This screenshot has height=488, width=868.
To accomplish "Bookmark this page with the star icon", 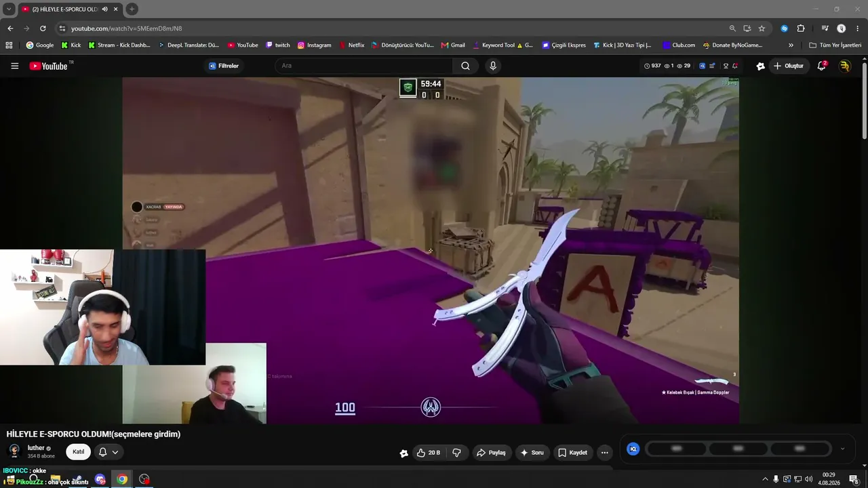I will [x=762, y=28].
